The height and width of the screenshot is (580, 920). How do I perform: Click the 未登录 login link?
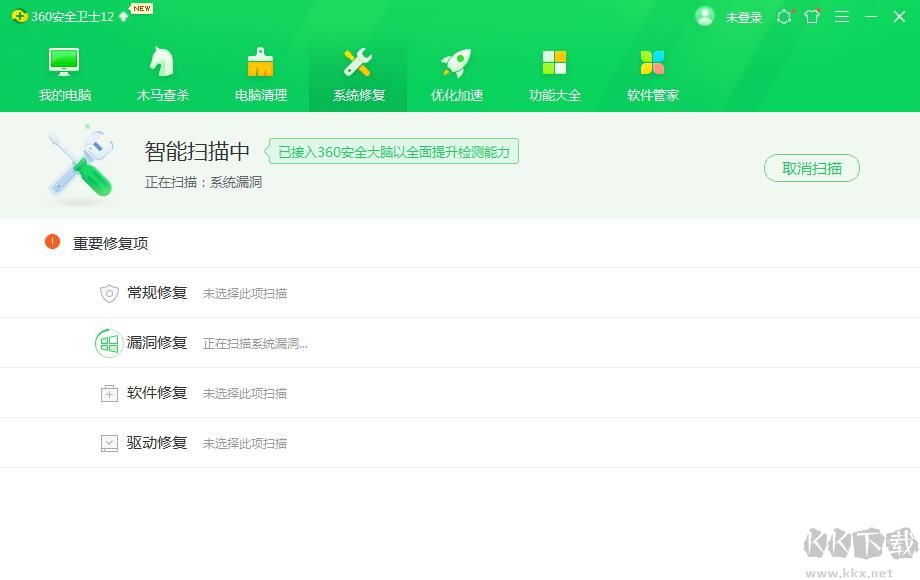745,16
